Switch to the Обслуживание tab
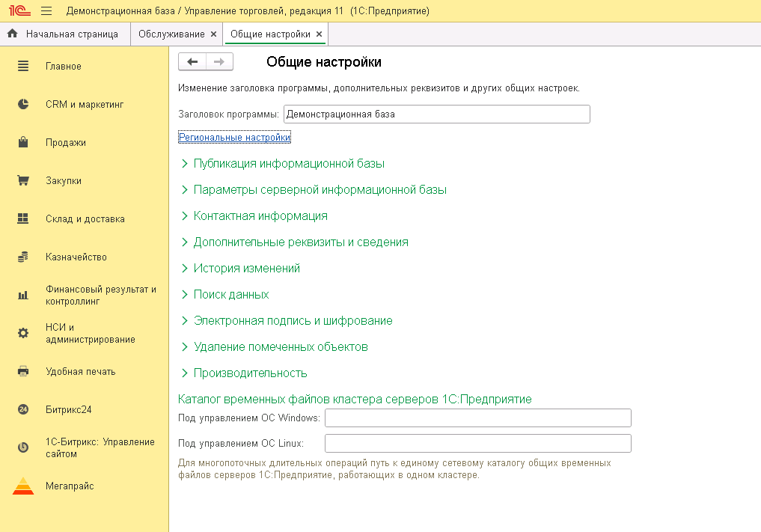Screen dimensions: 761x532 [x=171, y=34]
